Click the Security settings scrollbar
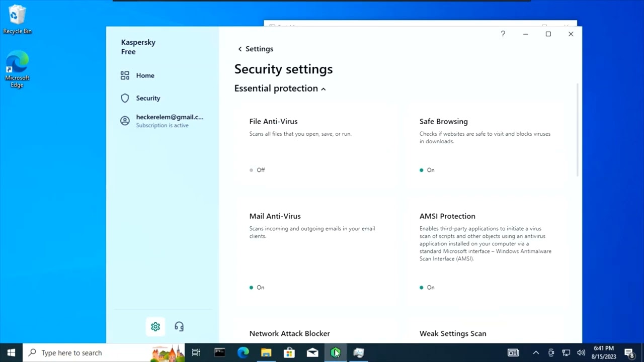 577,130
